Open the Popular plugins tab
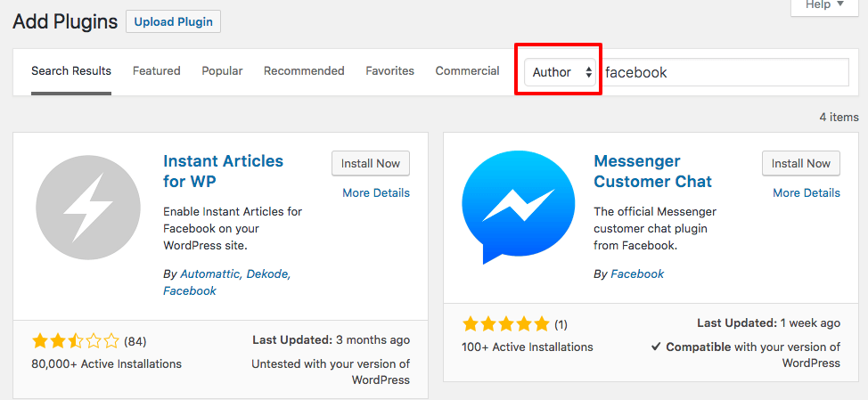The image size is (868, 400). [222, 70]
